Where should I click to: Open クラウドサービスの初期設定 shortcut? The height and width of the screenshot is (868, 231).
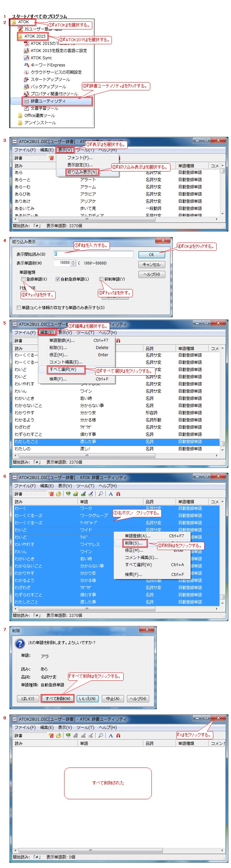53,72
